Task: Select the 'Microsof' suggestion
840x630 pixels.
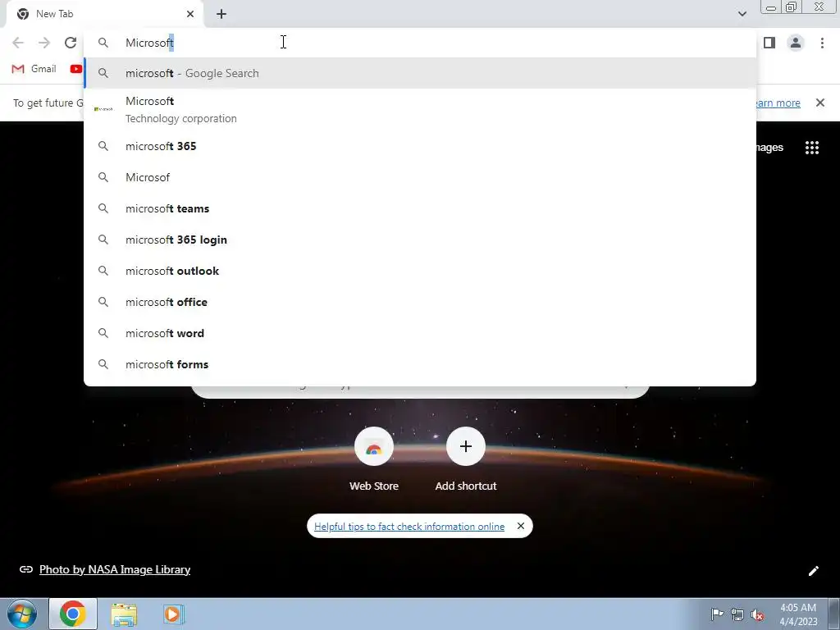Action: [420, 177]
